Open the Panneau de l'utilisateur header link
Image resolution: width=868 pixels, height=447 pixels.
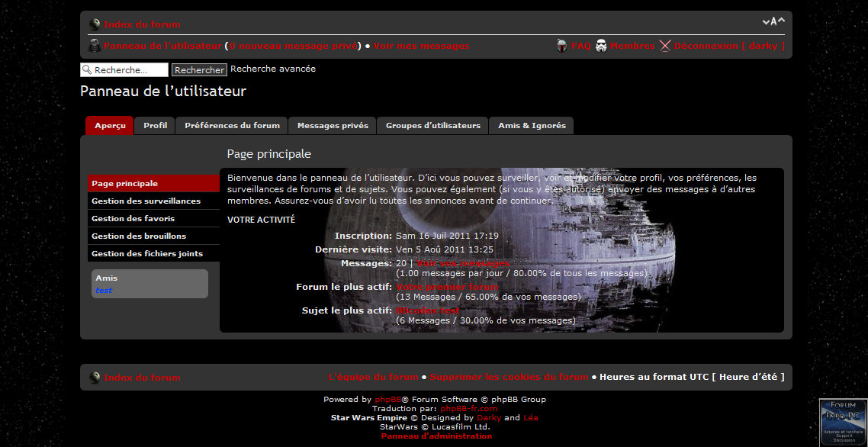tap(162, 46)
